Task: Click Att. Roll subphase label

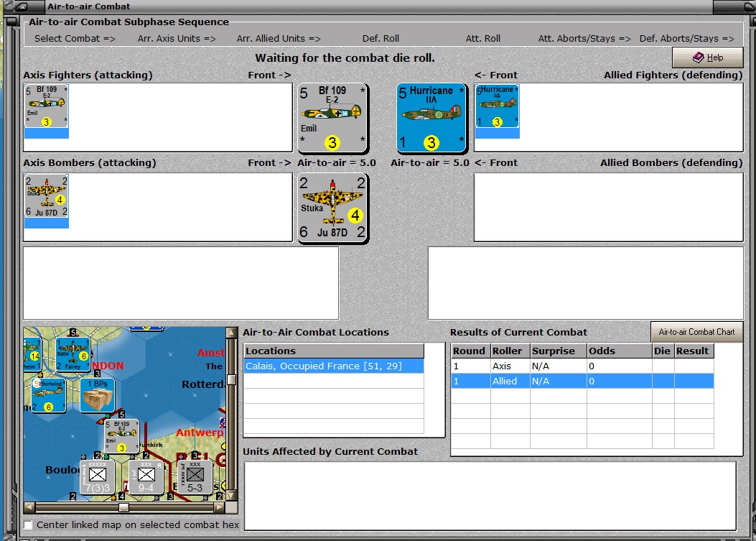Action: (483, 39)
